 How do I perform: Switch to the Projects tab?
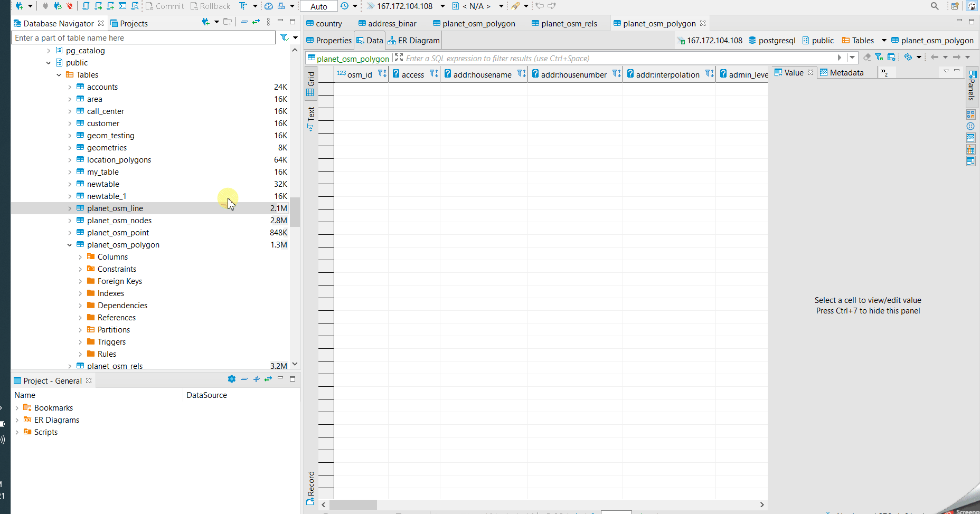[129, 23]
